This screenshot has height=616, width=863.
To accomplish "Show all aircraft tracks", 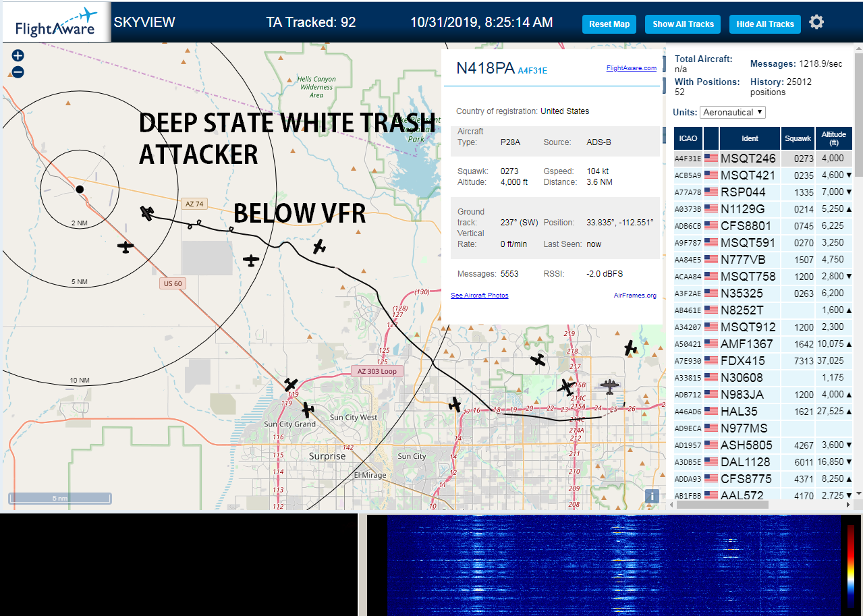I will [683, 24].
